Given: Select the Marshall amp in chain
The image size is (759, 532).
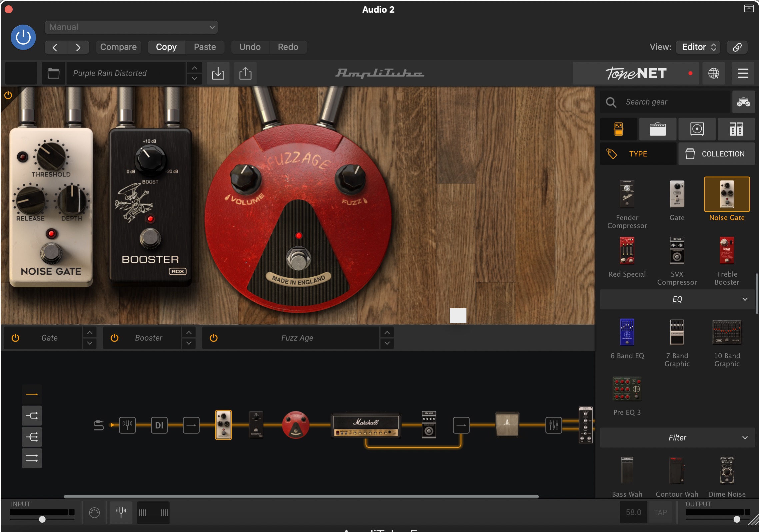Looking at the screenshot, I should [366, 425].
